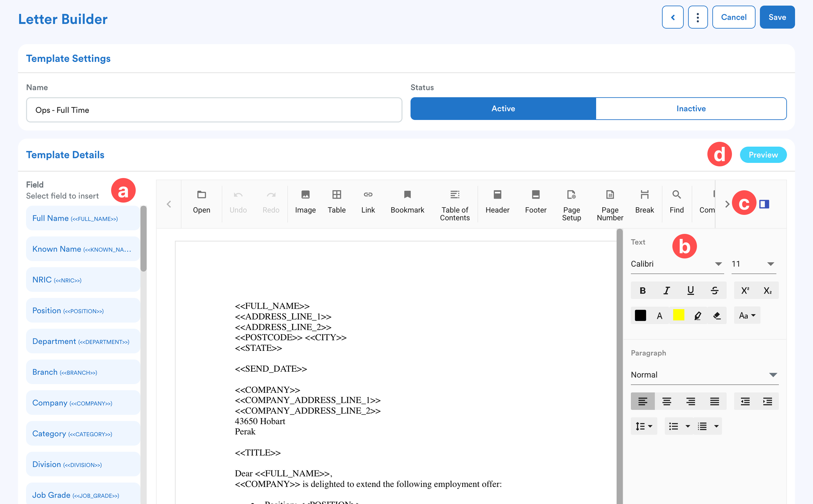Toggle the properties pane icon

(x=764, y=204)
